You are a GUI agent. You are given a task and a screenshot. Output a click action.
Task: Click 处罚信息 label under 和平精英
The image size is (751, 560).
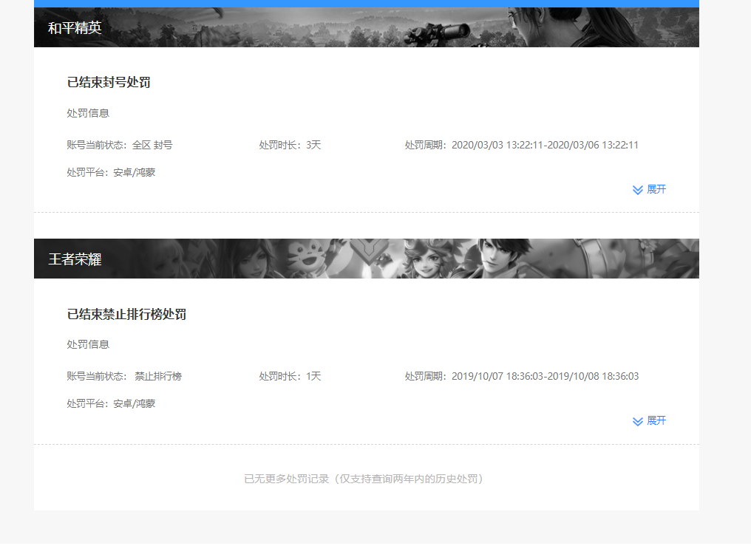coord(88,114)
